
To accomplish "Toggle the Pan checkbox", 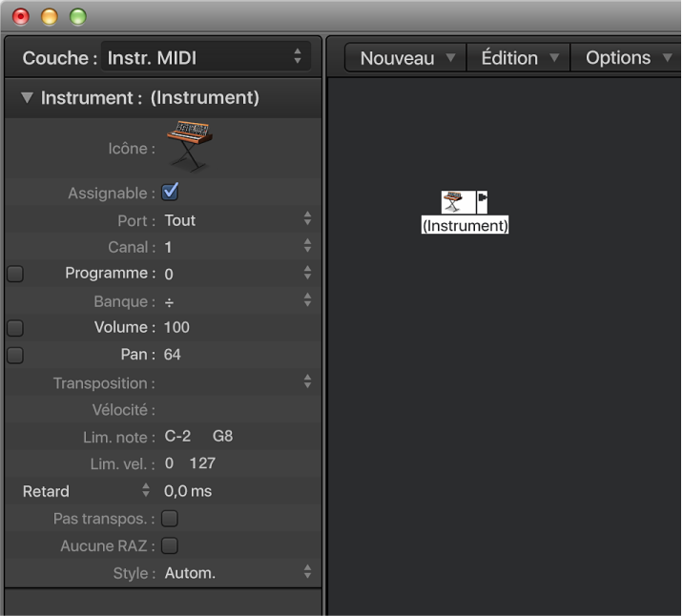I will (x=15, y=355).
